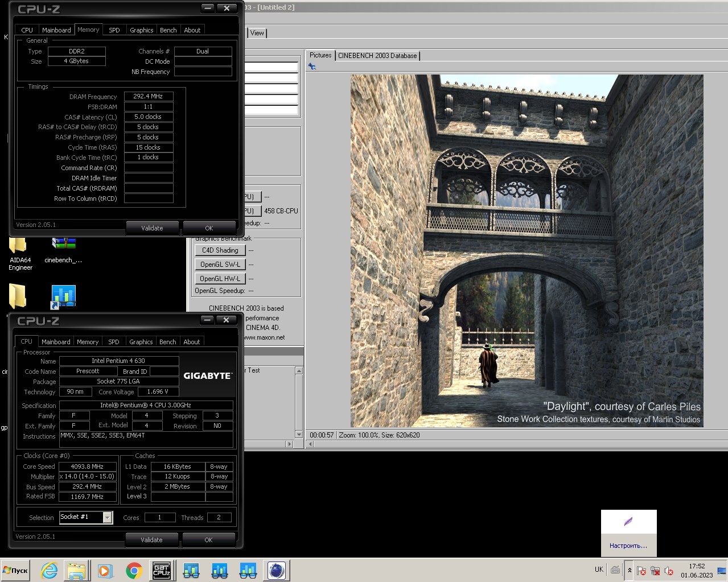Show hidden tray icons chevron
The width and height of the screenshot is (728, 582).
pos(630,570)
